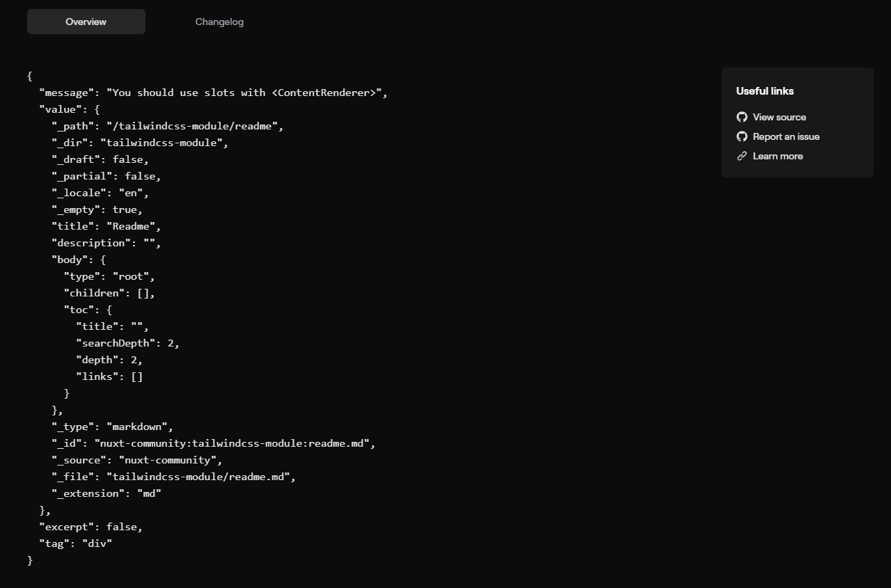Viewport: 891px width, 588px height.
Task: Click the "_file" line with tailwindcss-module/readme.md
Action: (173, 477)
